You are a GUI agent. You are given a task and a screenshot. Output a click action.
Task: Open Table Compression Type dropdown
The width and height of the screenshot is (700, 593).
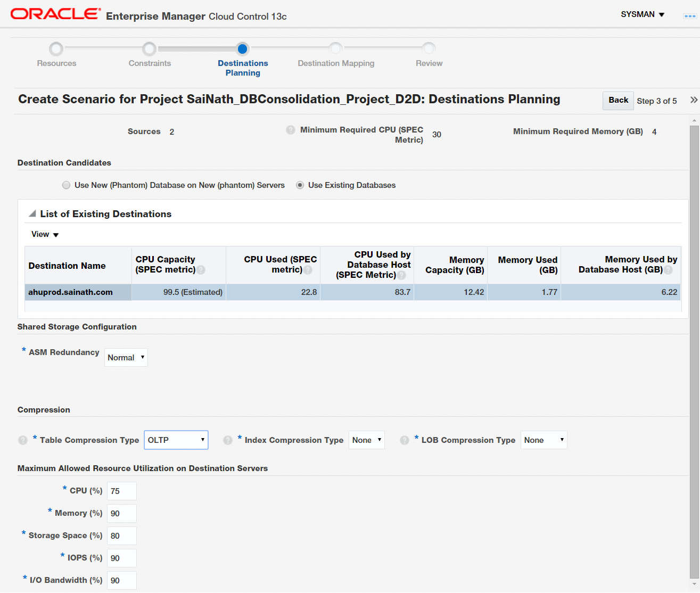point(176,440)
